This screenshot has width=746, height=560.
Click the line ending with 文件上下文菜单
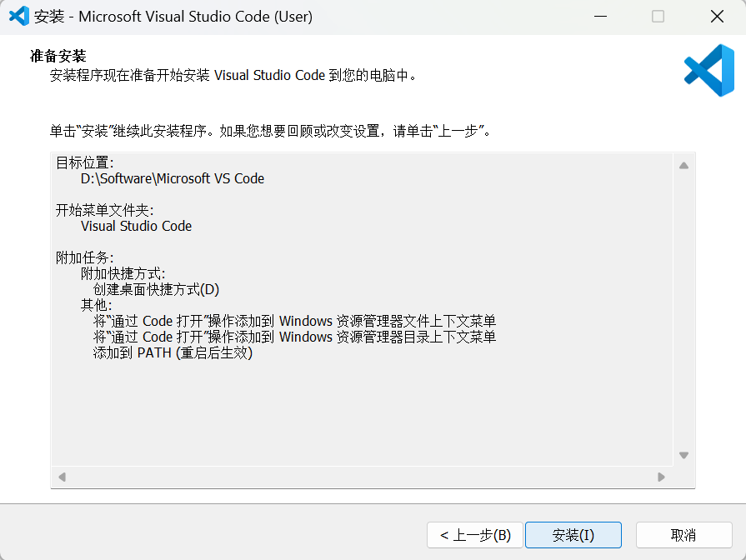click(x=294, y=321)
